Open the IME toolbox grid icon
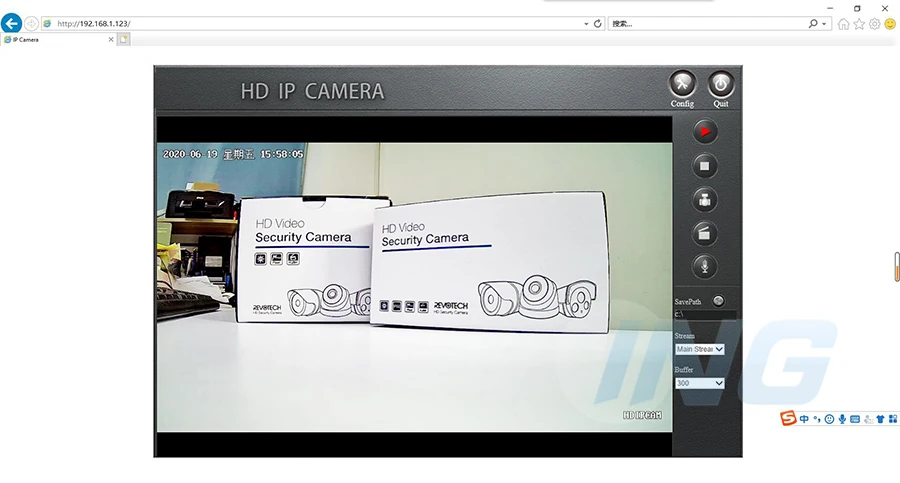The height and width of the screenshot is (483, 900). pyautogui.click(x=893, y=419)
